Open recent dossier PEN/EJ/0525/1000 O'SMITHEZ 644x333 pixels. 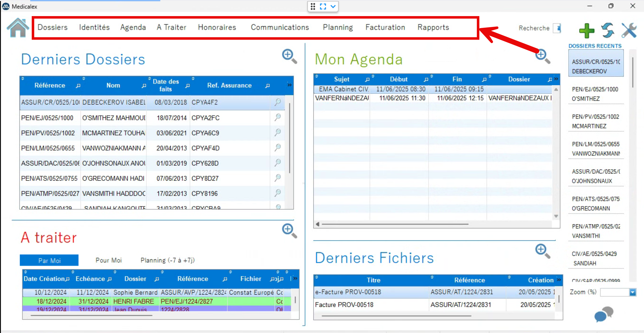pos(595,94)
